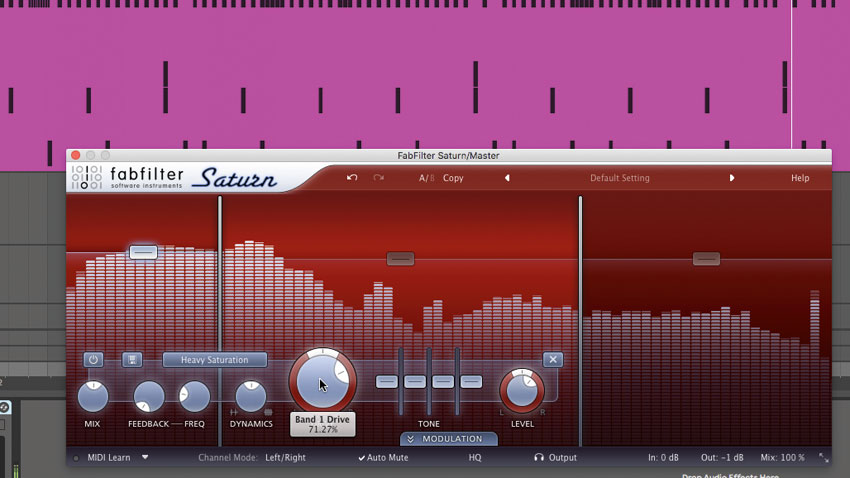Viewport: 850px width, 478px height.
Task: Click the Band 1 Drive 71.27% readout
Action: coord(323,424)
